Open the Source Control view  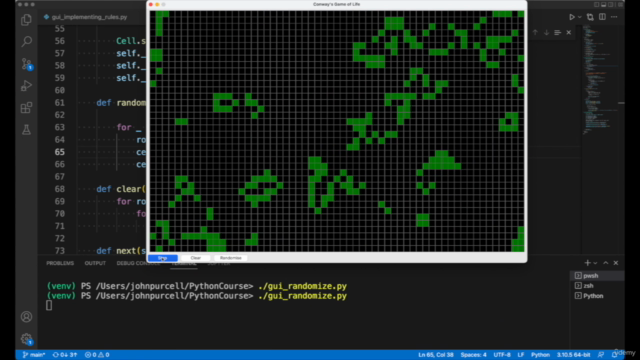click(x=27, y=64)
